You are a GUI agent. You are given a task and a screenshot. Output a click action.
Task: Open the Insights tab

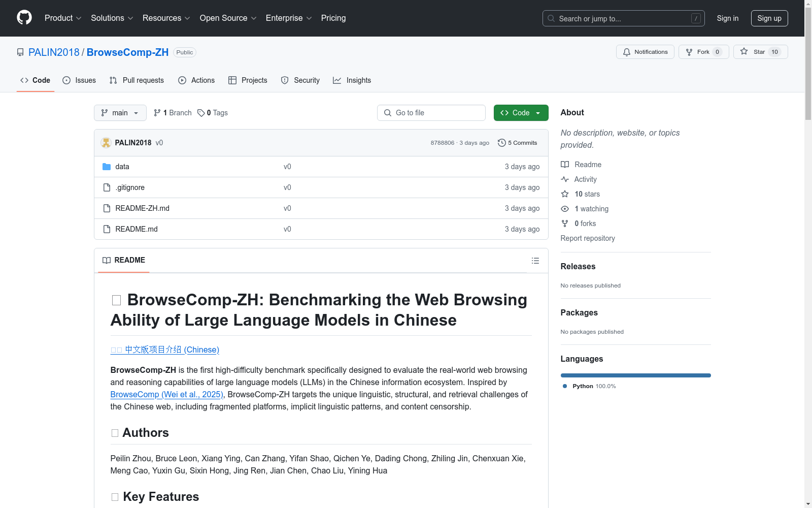(x=352, y=80)
